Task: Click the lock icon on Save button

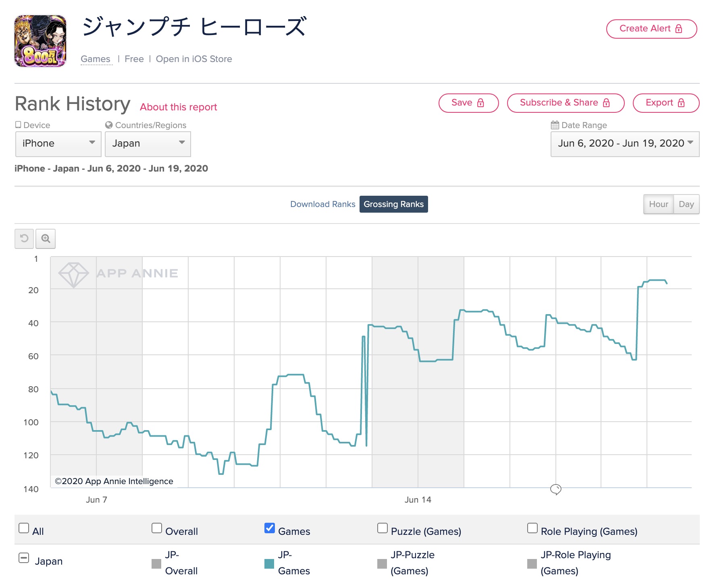Action: [x=480, y=103]
